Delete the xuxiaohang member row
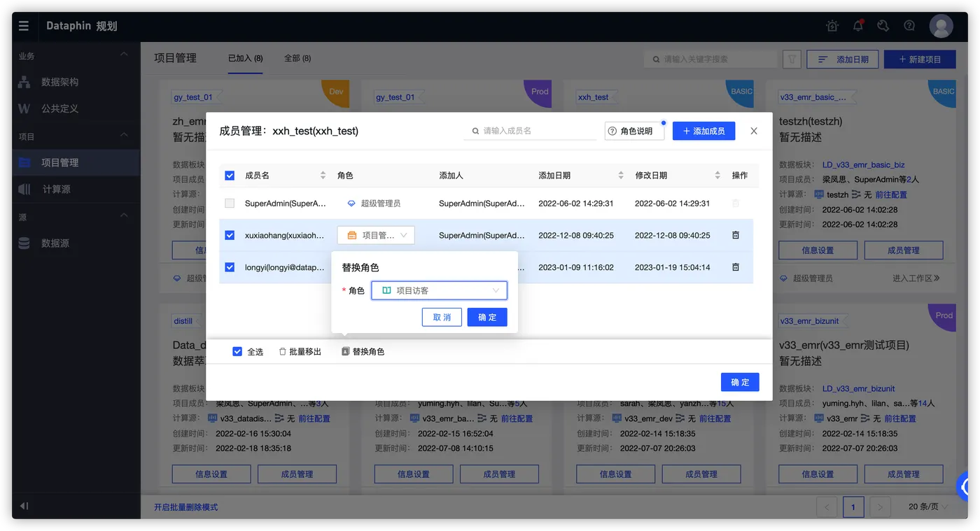This screenshot has height=531, width=980. point(736,235)
